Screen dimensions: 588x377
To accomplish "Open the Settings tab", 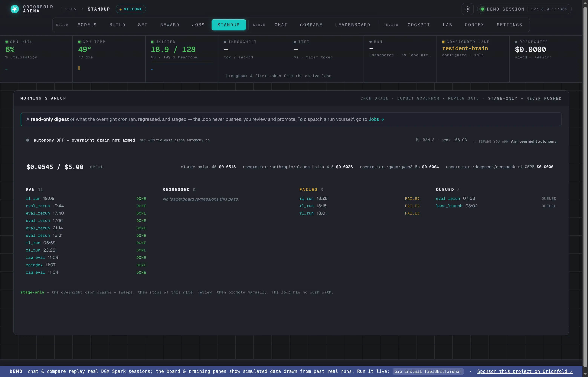I will point(509,25).
